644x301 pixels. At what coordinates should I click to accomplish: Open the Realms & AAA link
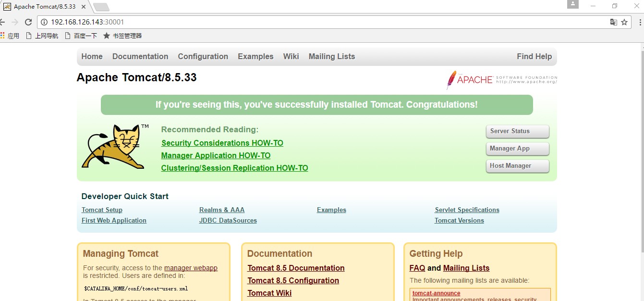tap(222, 210)
